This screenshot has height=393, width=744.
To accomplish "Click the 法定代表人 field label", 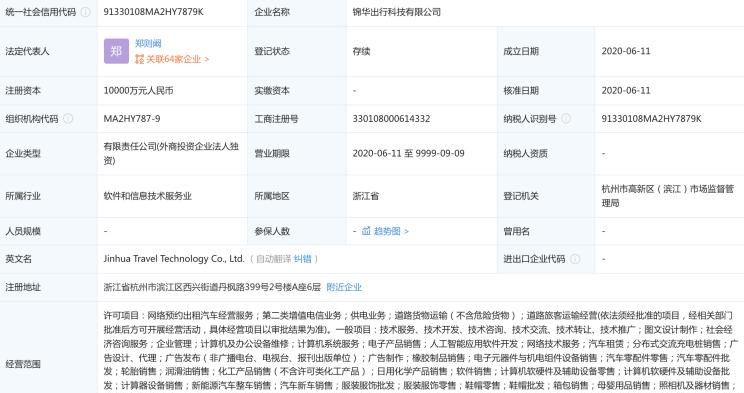I will [27, 51].
